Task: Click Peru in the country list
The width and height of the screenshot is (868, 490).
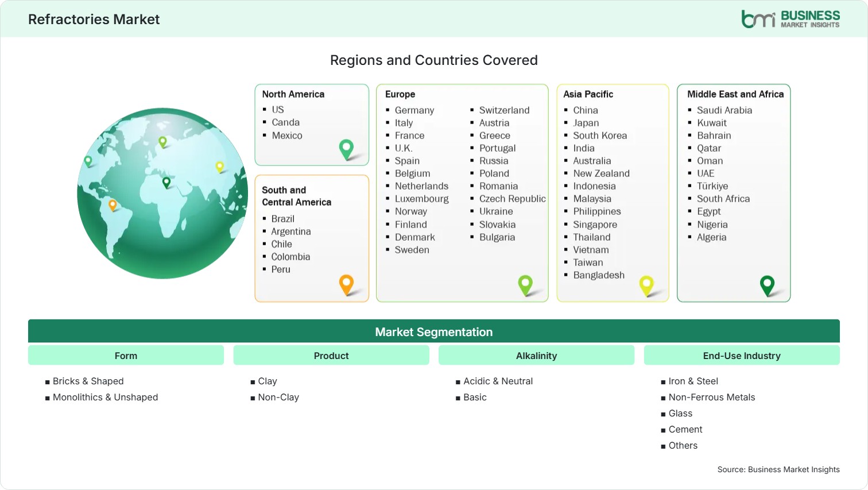Action: [x=281, y=269]
